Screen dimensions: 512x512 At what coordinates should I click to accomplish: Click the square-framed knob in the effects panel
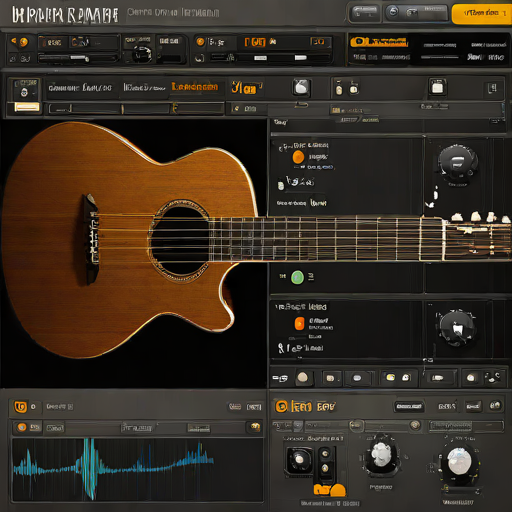299,460
